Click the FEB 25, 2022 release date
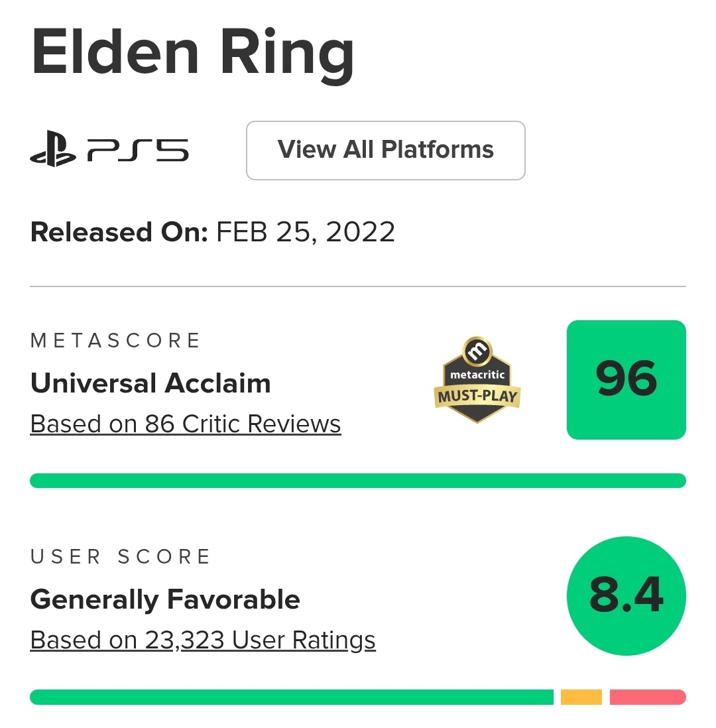Image resolution: width=716 pixels, height=728 pixels. [x=306, y=233]
